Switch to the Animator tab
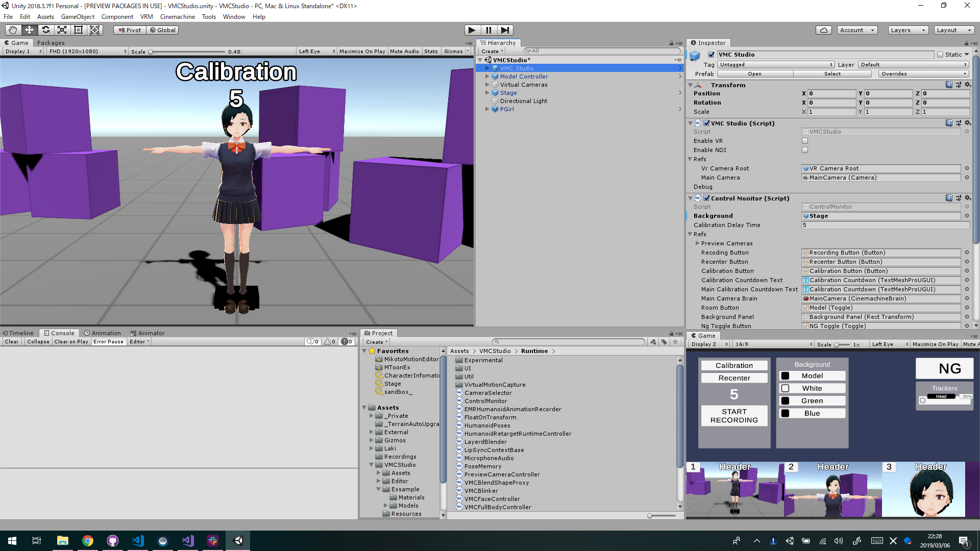Screen dimensions: 980x551 click(x=148, y=333)
